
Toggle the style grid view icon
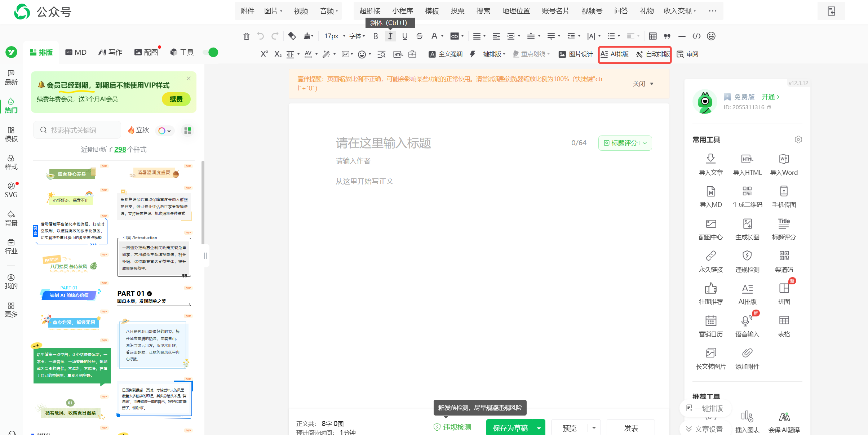pyautogui.click(x=187, y=130)
